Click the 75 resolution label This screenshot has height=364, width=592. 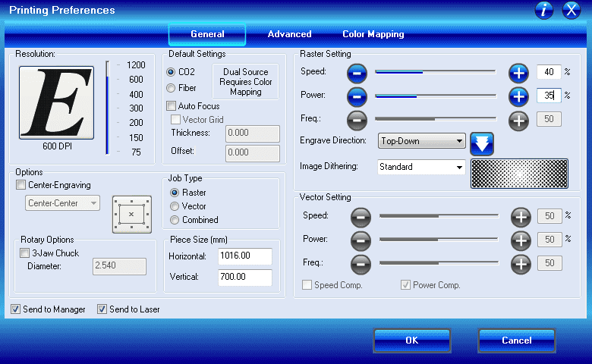137,152
